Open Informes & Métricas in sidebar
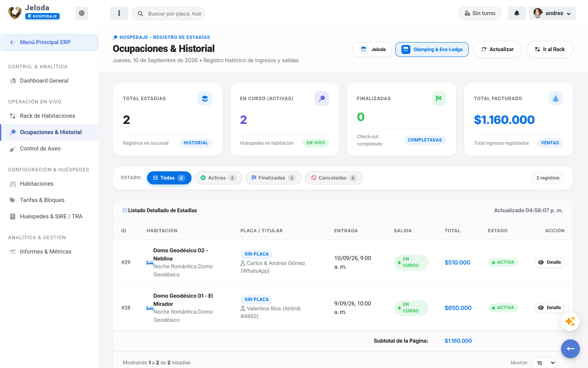This screenshot has height=368, width=588. point(49,251)
